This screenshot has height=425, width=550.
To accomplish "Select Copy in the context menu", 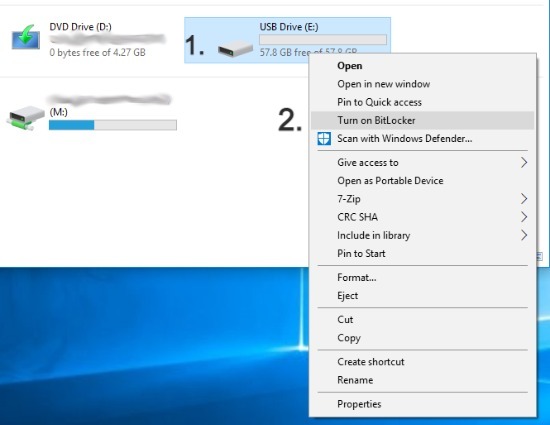I will (x=422, y=338).
